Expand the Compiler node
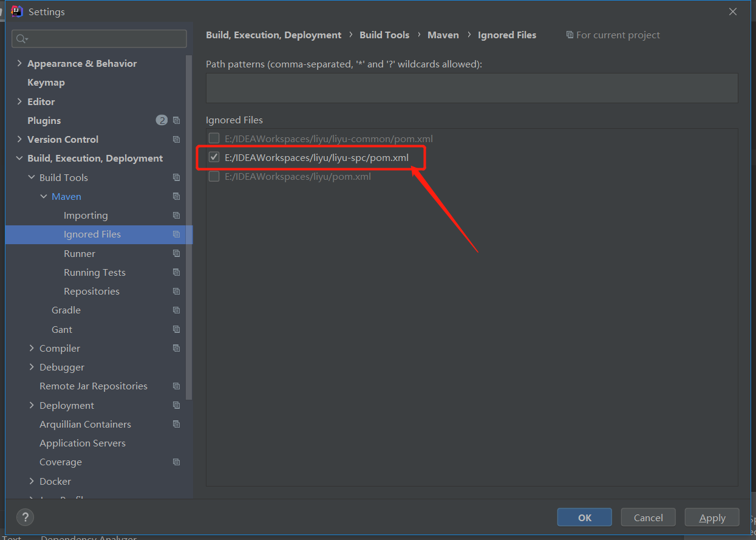The height and width of the screenshot is (540, 756). point(32,348)
